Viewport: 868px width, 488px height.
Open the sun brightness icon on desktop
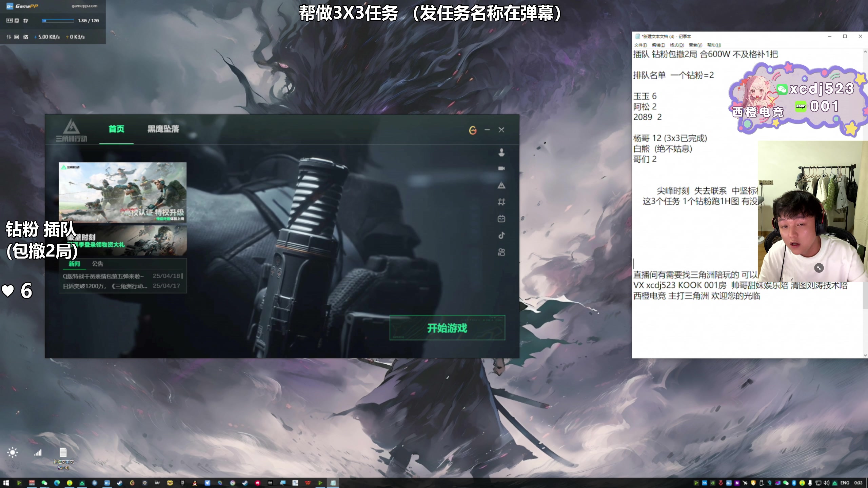[13, 452]
